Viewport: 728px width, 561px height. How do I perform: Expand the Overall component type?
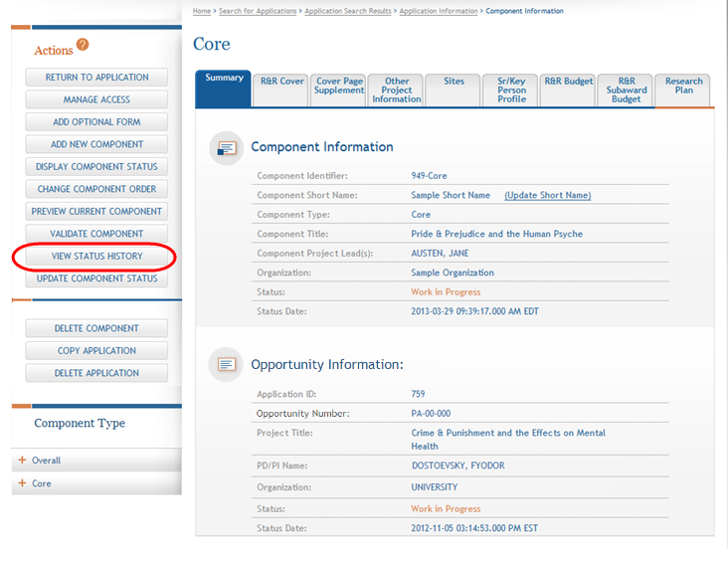pyautogui.click(x=22, y=461)
